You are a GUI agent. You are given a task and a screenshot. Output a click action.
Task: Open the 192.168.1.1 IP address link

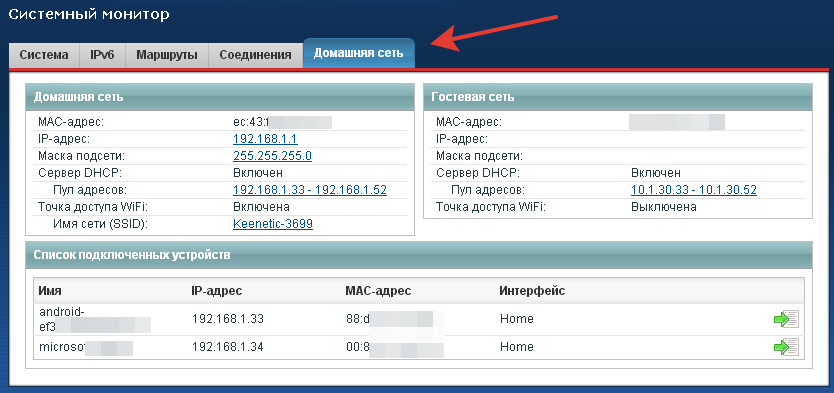pyautogui.click(x=265, y=139)
